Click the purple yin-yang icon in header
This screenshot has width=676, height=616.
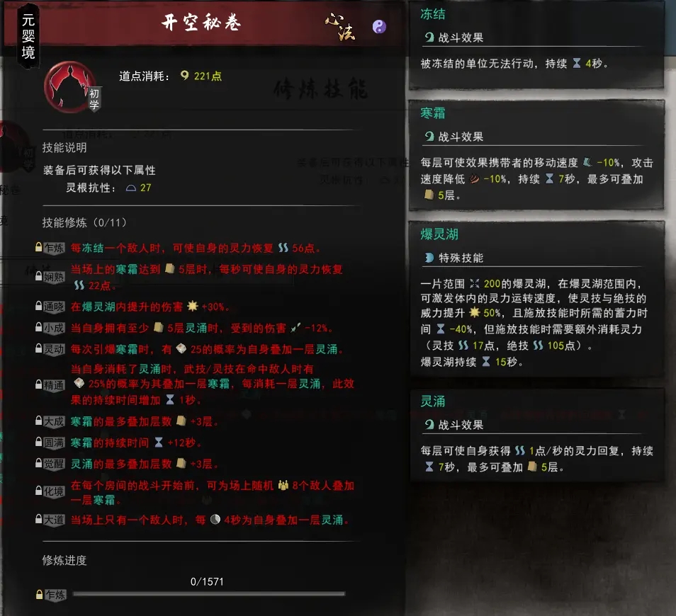click(x=379, y=27)
